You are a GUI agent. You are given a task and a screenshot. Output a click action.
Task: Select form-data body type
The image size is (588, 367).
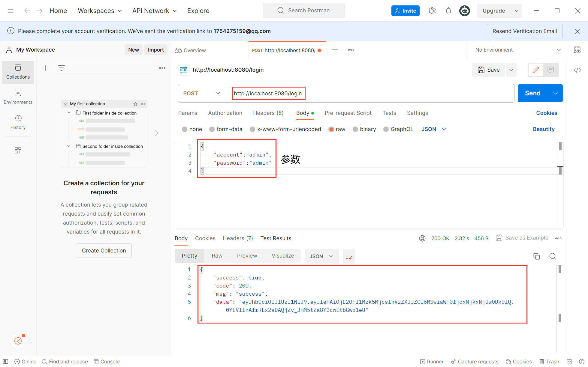tap(226, 129)
